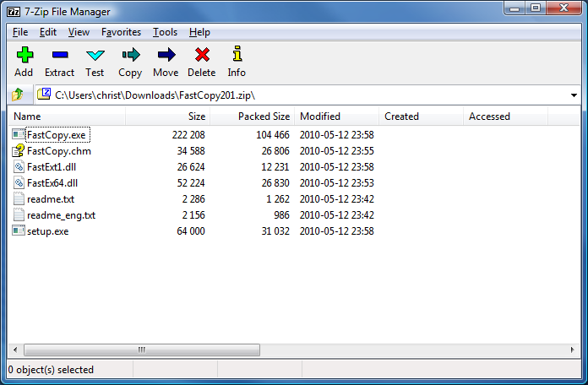Sort by the Name column header
The width and height of the screenshot is (588, 385).
point(67,117)
